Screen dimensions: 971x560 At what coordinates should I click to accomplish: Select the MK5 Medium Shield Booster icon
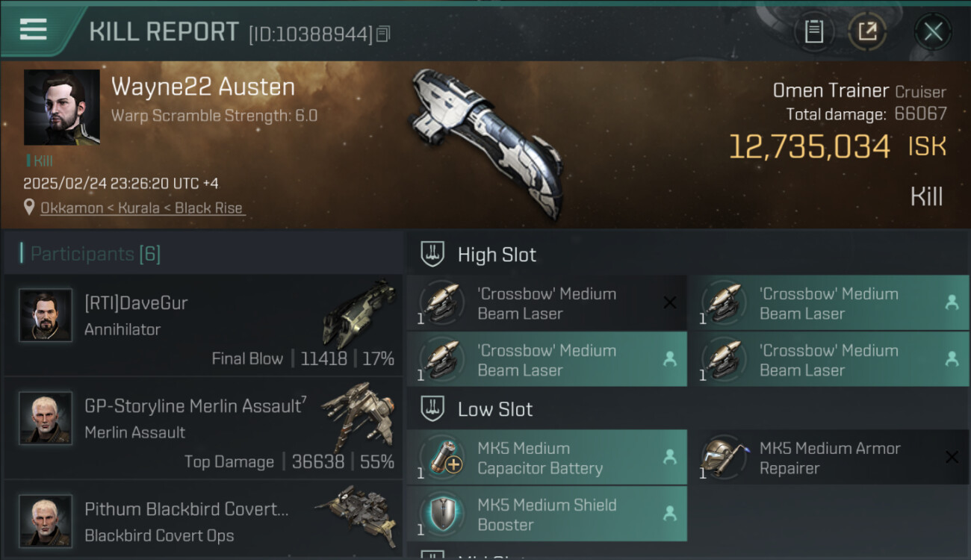tap(443, 514)
